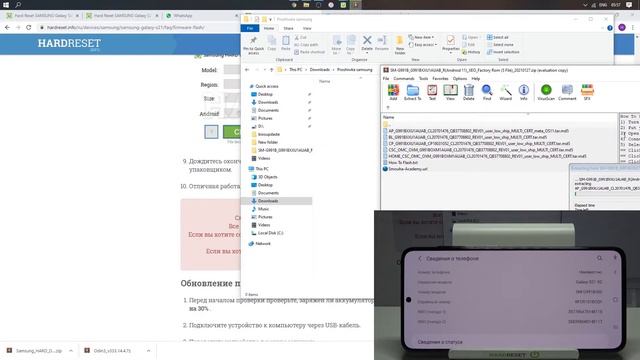Click the Paste icon in Explorer ribbon
Screen dimensions: 640x360
point(286,43)
